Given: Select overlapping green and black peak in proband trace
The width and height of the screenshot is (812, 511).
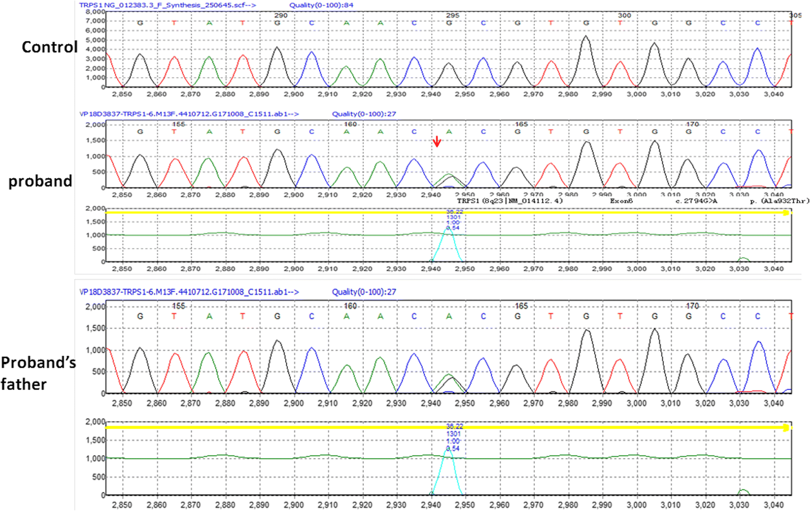Looking at the screenshot, I should (x=449, y=180).
